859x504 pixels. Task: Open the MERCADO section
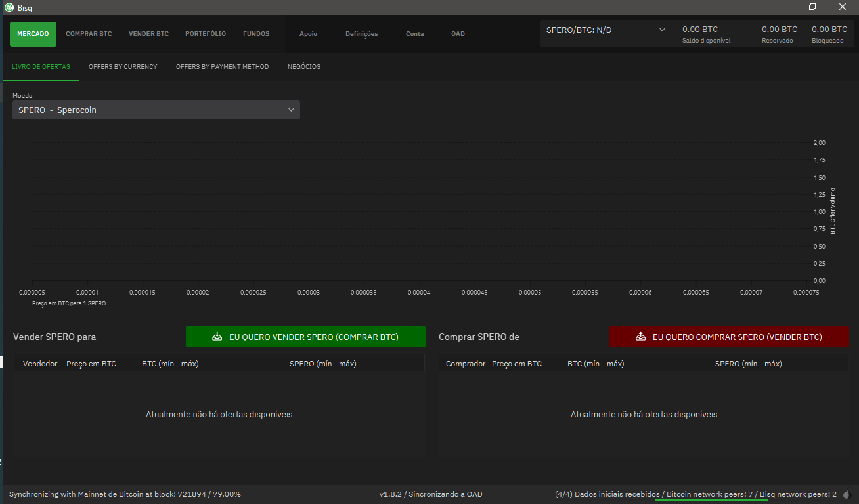click(x=33, y=34)
